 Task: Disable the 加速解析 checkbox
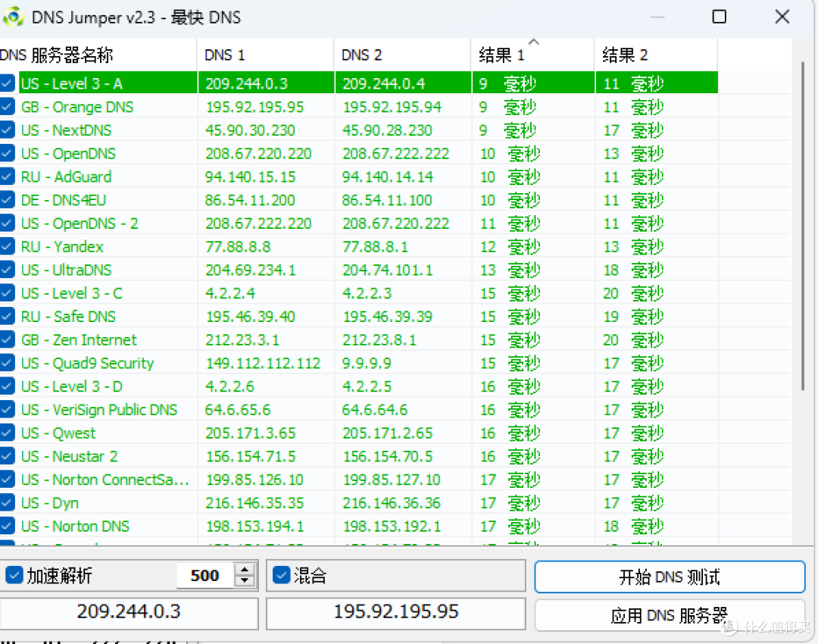(14, 576)
